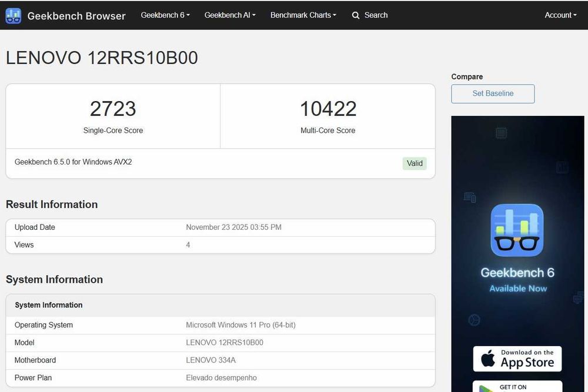The image size is (588, 392).
Task: Click the large System Information section heading
Action: (54, 280)
